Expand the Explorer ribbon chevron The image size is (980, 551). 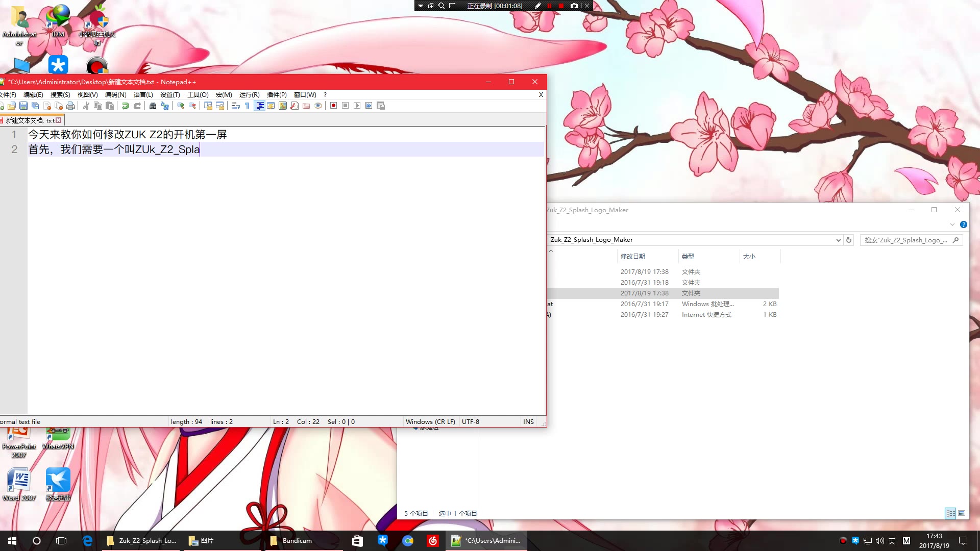point(952,224)
